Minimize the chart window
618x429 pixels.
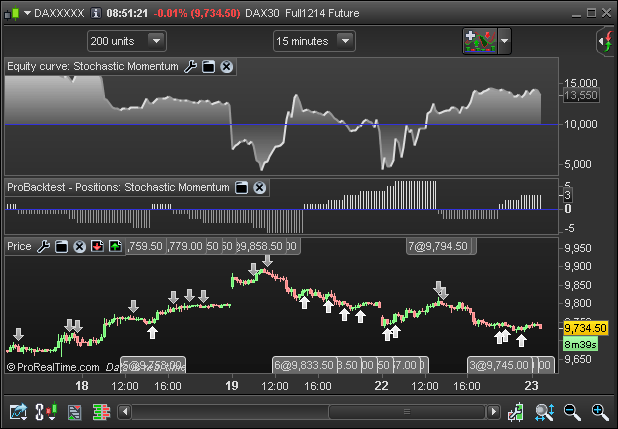coord(576,14)
